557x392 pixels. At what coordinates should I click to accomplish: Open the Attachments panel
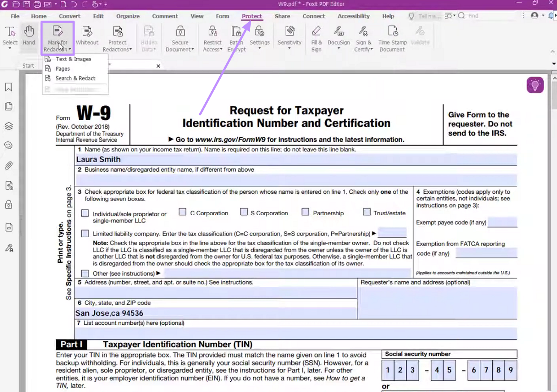coord(9,166)
